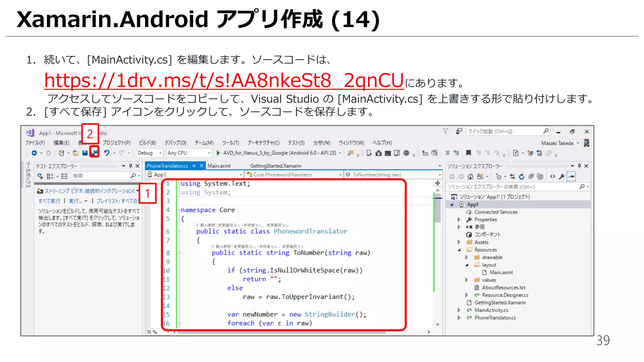644x362 pixels.
Task: Click the editor split window handle
Action: (x=437, y=183)
